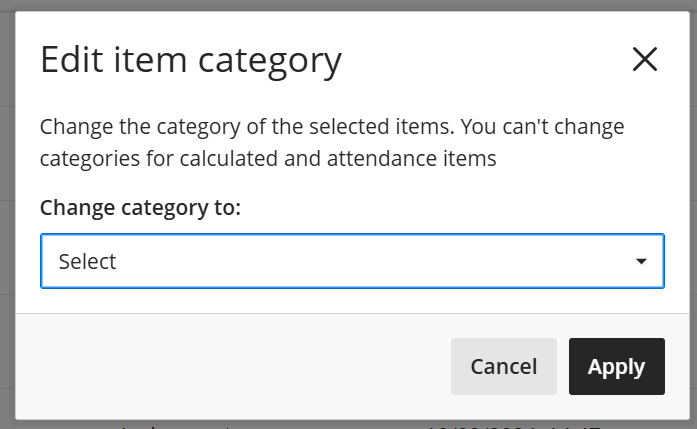This screenshot has height=429, width=697.
Task: Choose the grey Cancel button in footer
Action: click(x=504, y=367)
